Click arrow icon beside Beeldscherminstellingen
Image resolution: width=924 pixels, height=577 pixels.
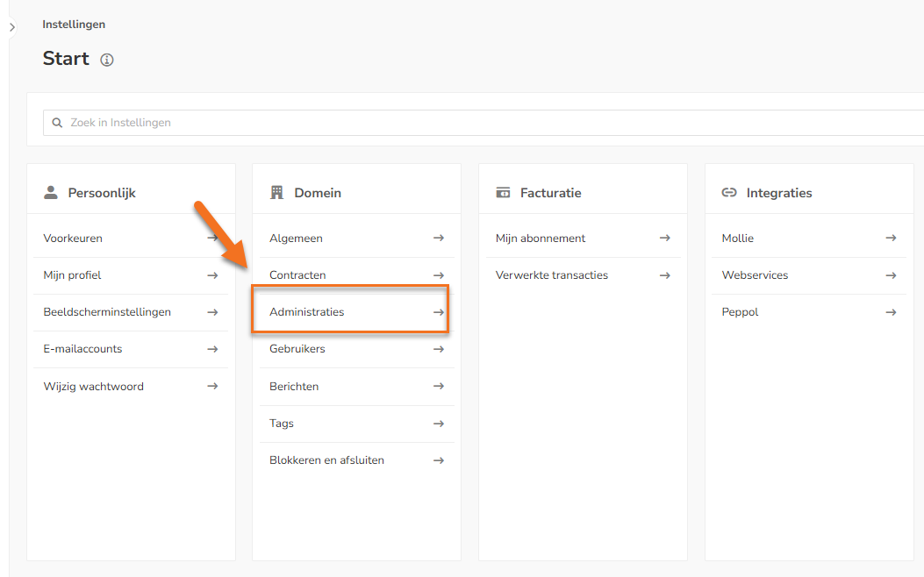[212, 312]
